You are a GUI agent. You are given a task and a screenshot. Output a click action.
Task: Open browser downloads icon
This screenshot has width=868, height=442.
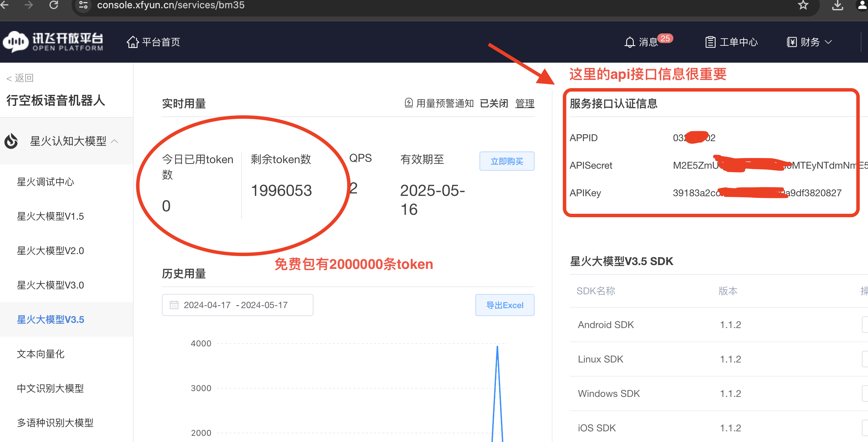[838, 5]
